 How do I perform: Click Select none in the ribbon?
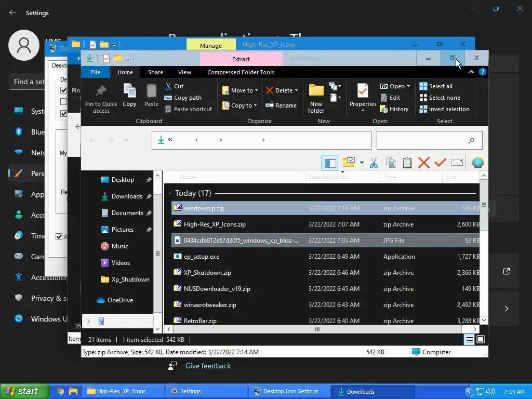click(440, 98)
